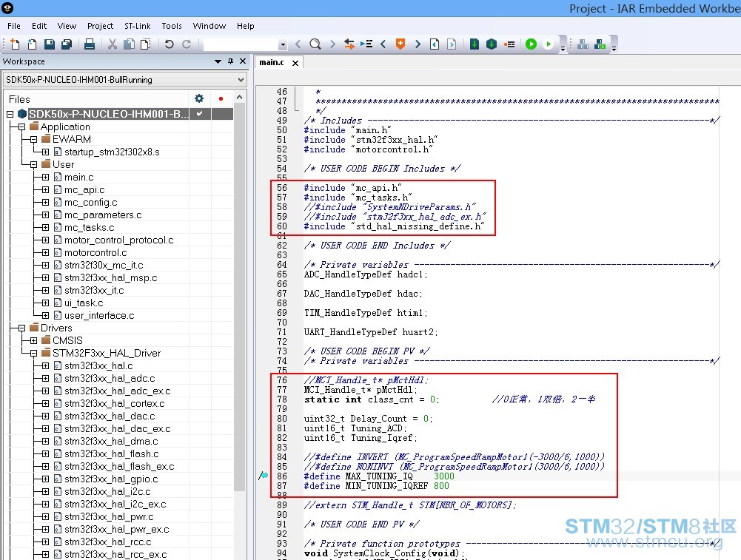Viewport: 741px width, 560px height.
Task: Open the Tools menu
Action: tap(172, 26)
